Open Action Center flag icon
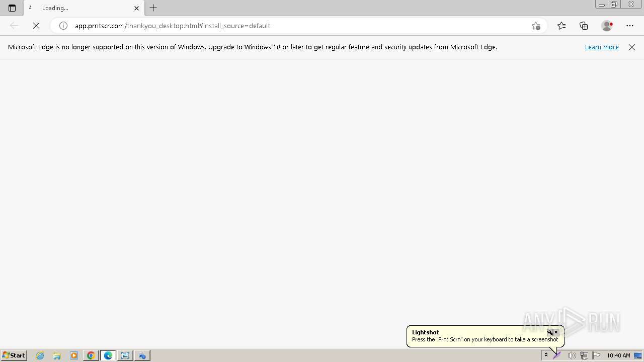The width and height of the screenshot is (644, 362). click(596, 355)
